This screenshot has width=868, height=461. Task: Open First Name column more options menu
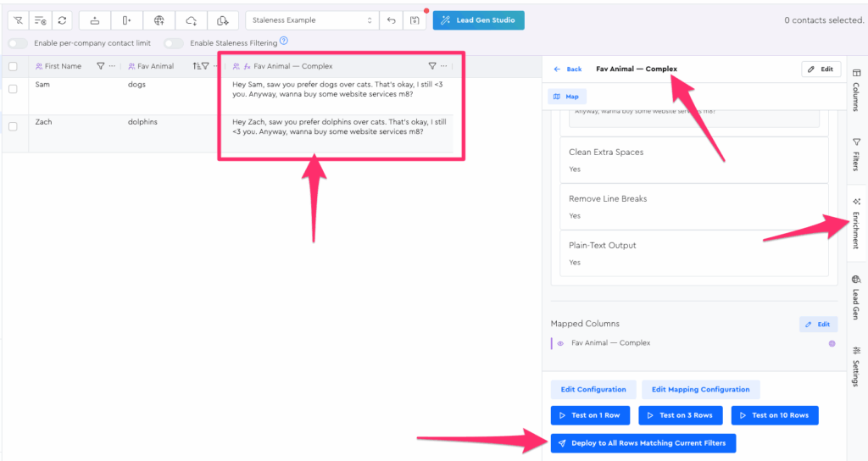112,66
